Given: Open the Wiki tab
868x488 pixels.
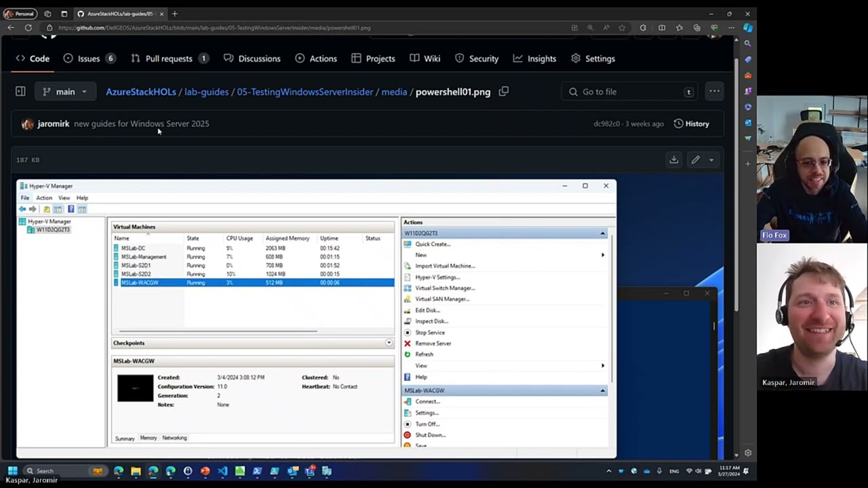Looking at the screenshot, I should [425, 58].
